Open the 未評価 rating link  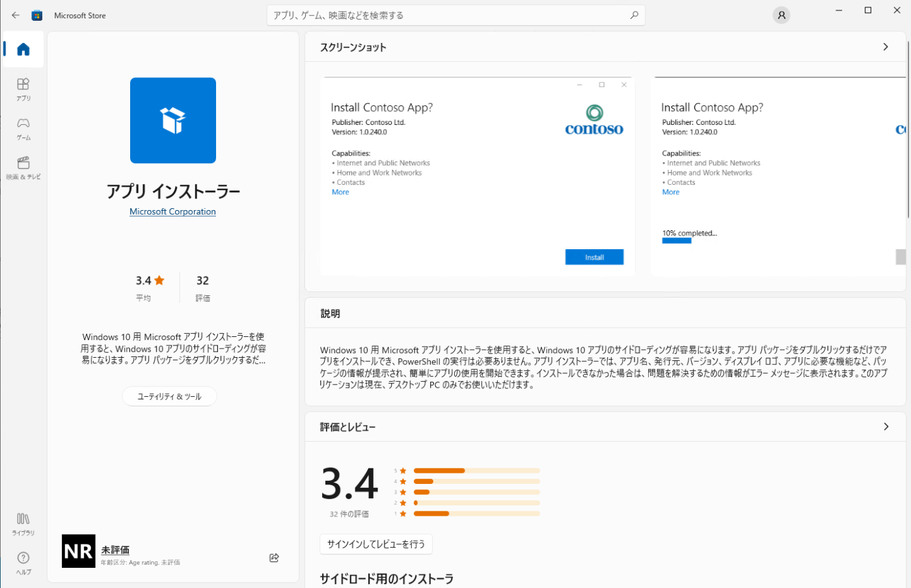[x=115, y=550]
